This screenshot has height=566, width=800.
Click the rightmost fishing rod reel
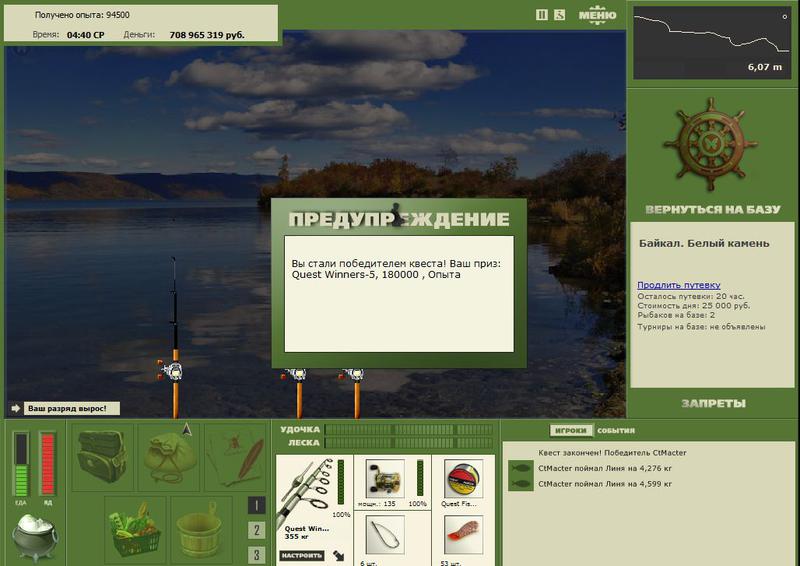point(354,375)
